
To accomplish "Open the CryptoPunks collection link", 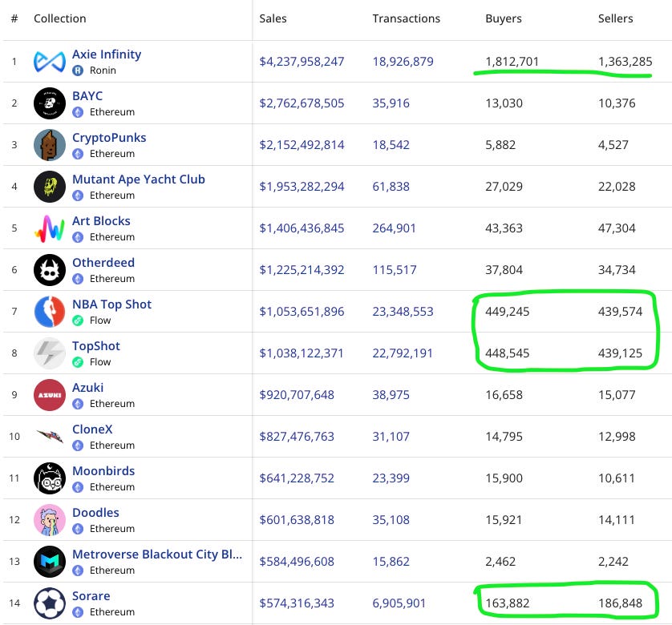I will (109, 138).
